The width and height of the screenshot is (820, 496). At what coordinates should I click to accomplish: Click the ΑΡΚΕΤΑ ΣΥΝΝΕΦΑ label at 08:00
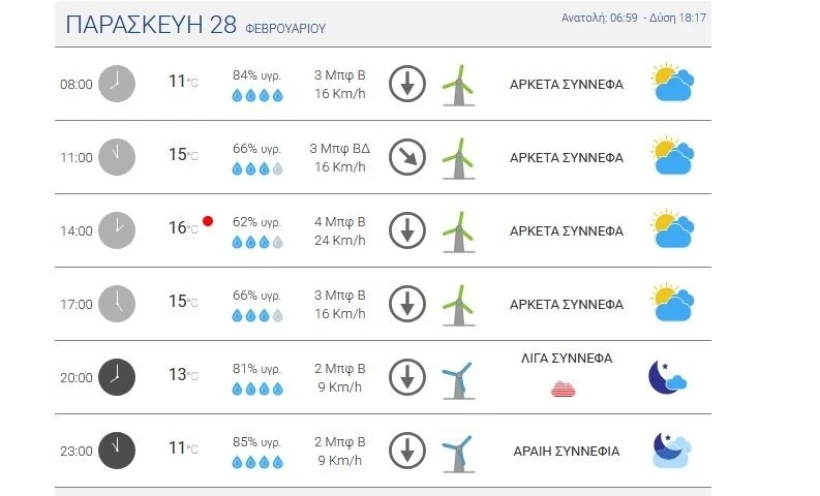(x=566, y=84)
